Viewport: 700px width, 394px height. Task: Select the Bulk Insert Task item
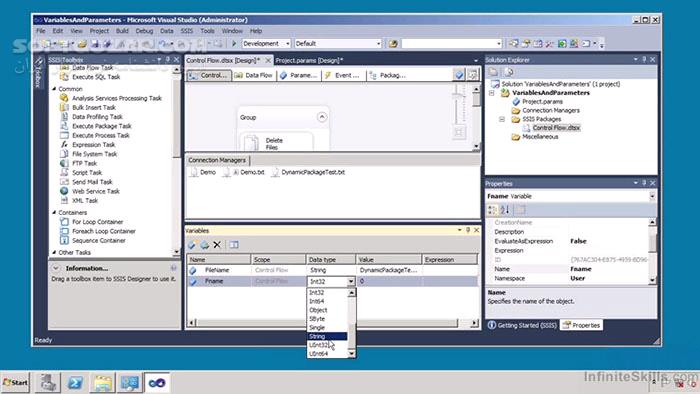(x=88, y=108)
